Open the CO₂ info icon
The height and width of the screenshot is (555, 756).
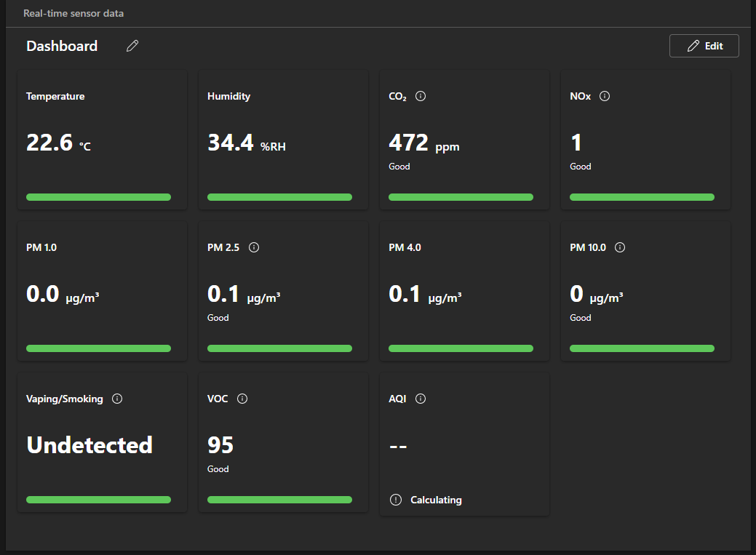pos(421,96)
